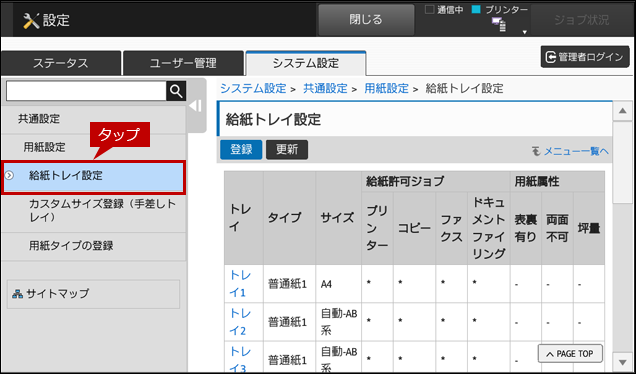Collapse the sidebar with the arrow handle
Screen dimensions: 636x374
[196, 106]
